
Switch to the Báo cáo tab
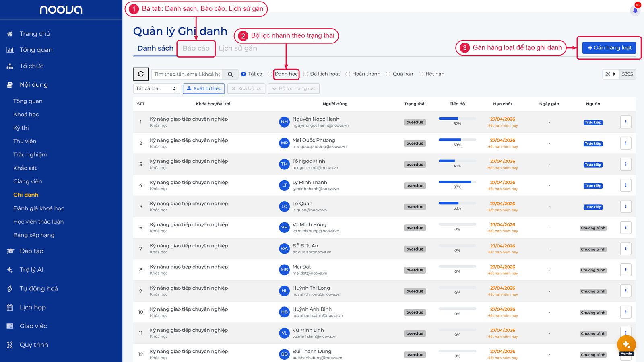(x=196, y=48)
